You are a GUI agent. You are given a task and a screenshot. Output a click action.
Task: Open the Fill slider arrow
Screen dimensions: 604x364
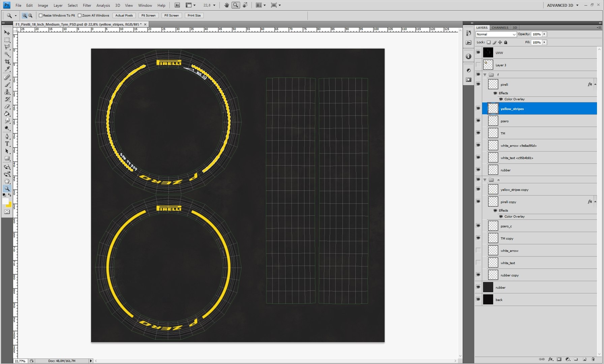point(544,42)
